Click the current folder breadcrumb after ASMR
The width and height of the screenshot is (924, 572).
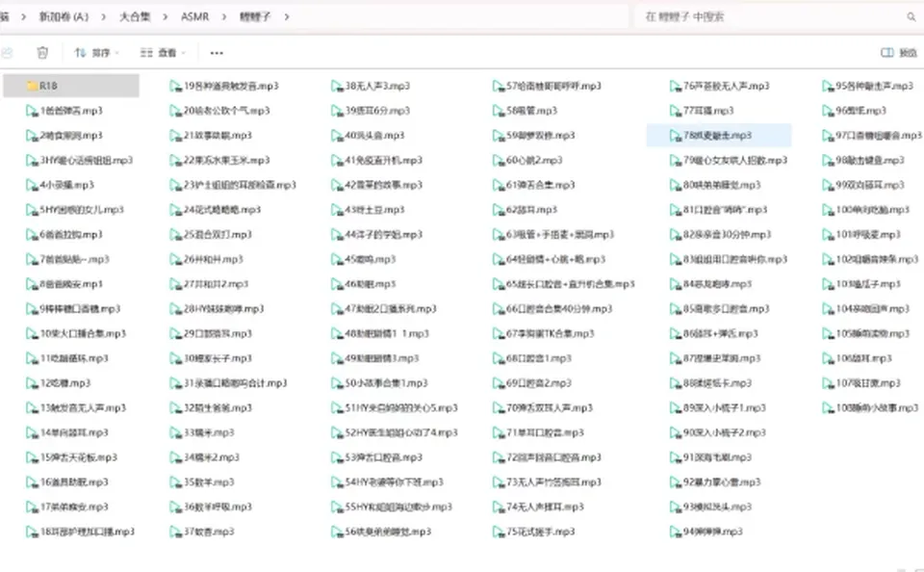point(255,17)
